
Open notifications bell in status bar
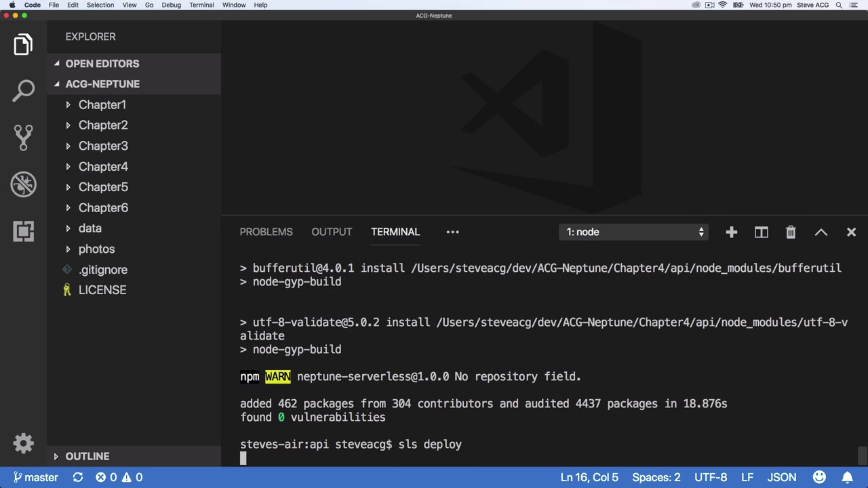pyautogui.click(x=847, y=477)
